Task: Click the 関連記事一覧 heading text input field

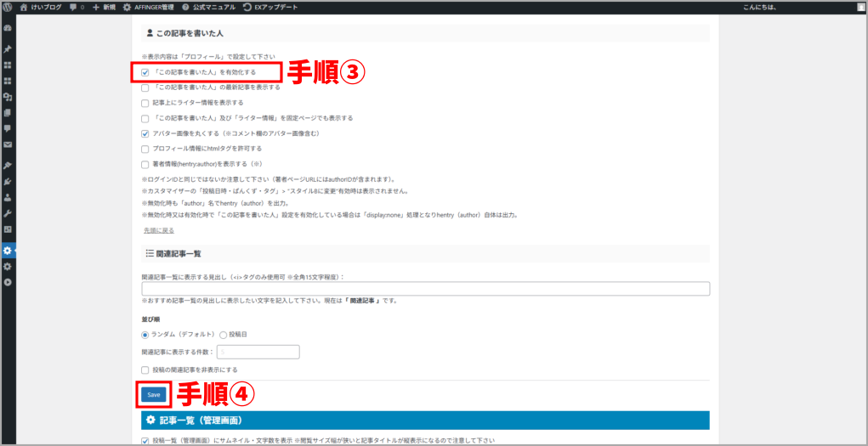Action: [x=425, y=289]
